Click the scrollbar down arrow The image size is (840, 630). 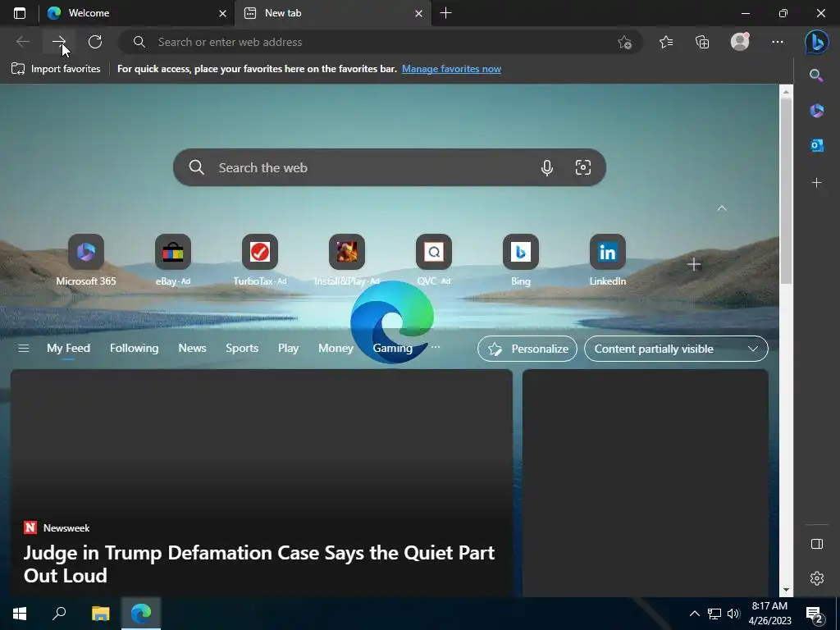click(786, 590)
